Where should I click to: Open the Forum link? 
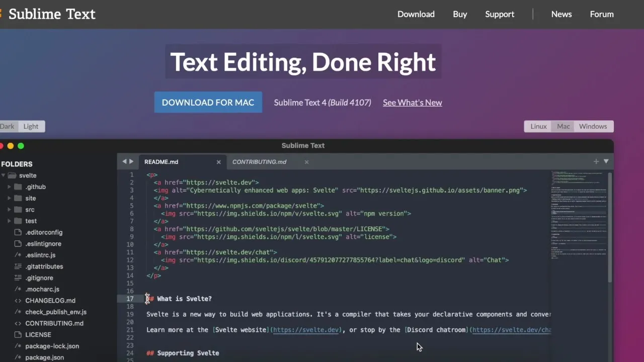[602, 14]
